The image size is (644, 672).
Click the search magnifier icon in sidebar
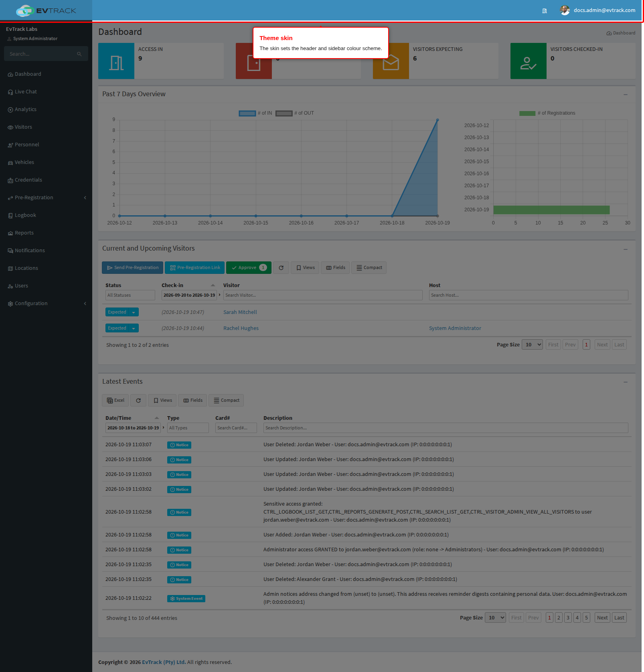click(79, 54)
